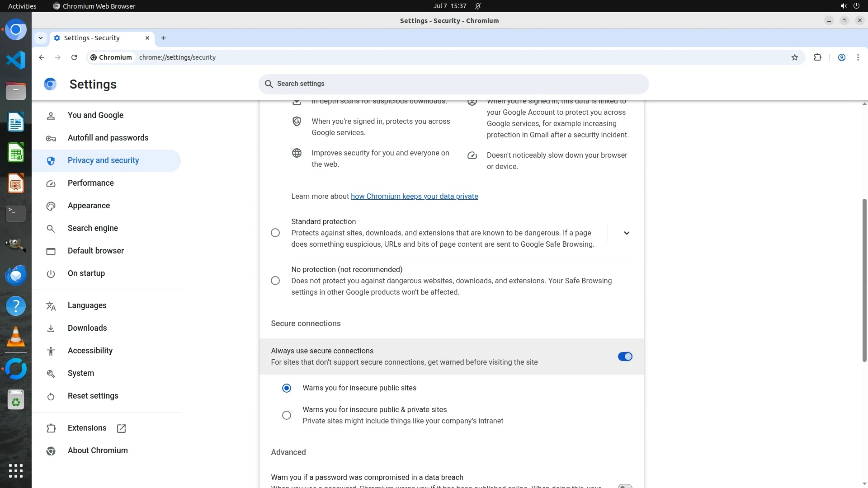Open the profile avatar icon
This screenshot has height=488, width=868.
tap(841, 57)
